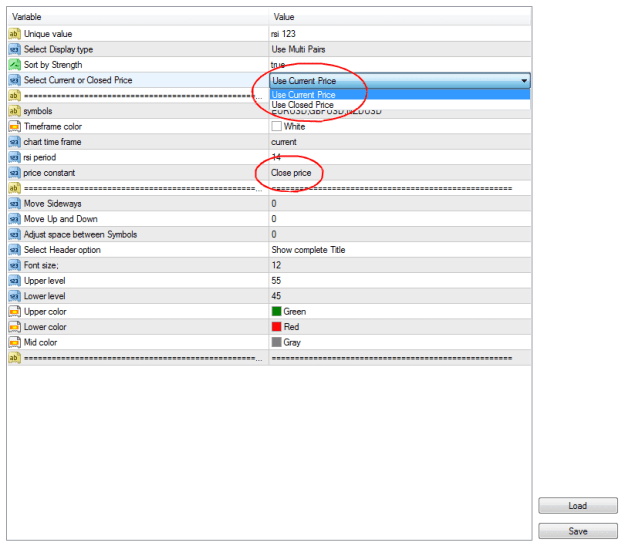Viewport: 625px width, 546px height.
Task: Select the symbols row label
Action: click(38, 111)
